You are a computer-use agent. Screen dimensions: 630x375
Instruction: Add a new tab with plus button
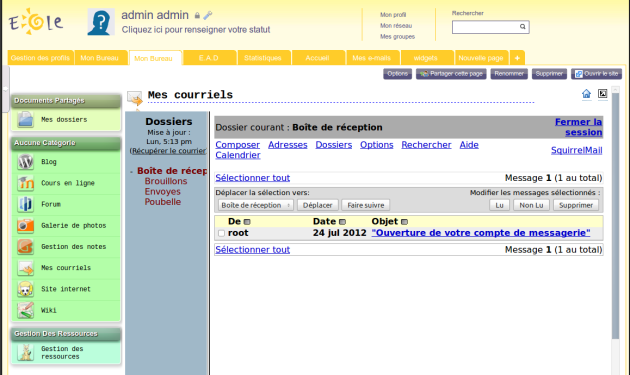517,58
